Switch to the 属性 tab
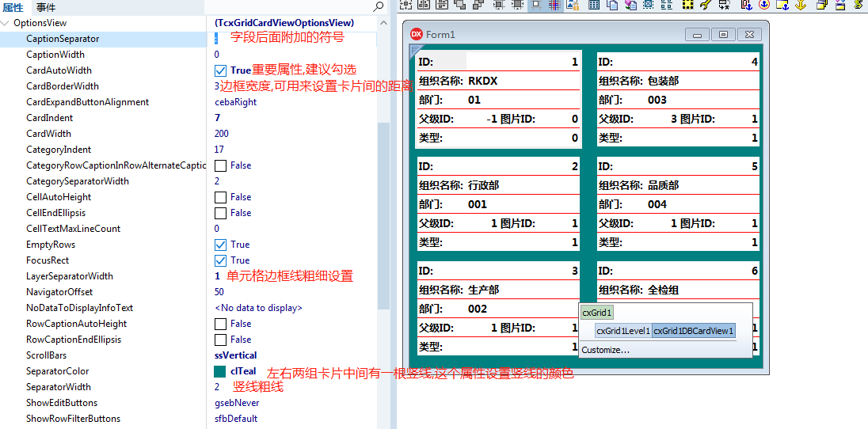 tap(13, 7)
